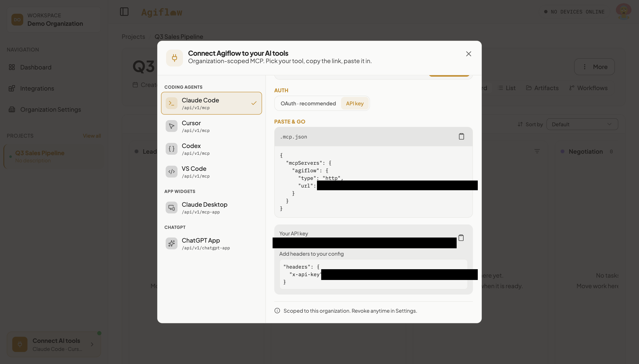639x364 pixels.
Task: Open the More options menu
Action: (594, 67)
